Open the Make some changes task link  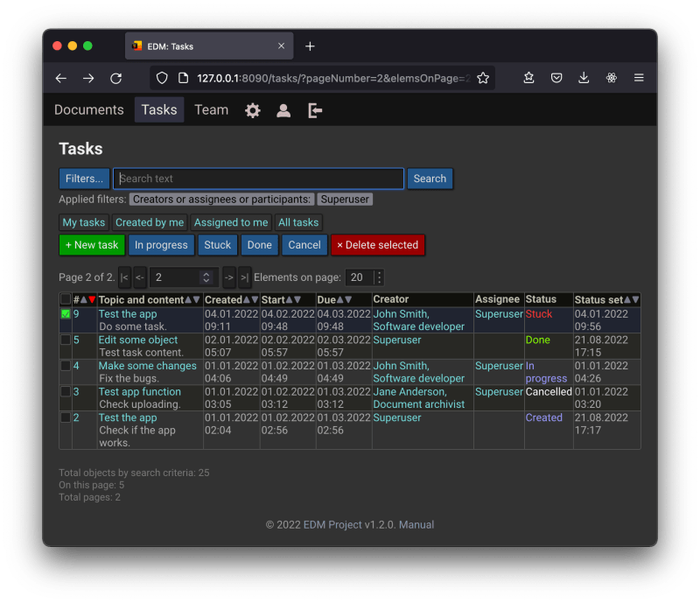(147, 366)
